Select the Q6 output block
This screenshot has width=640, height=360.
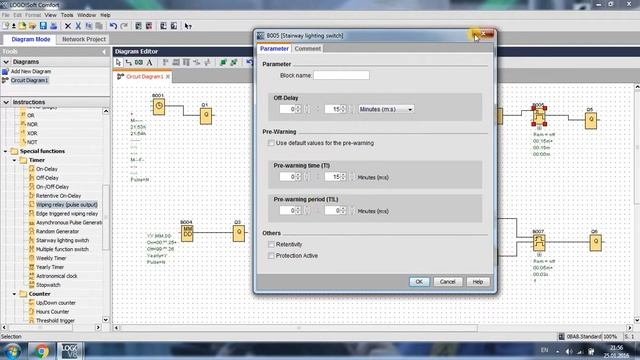(596, 242)
